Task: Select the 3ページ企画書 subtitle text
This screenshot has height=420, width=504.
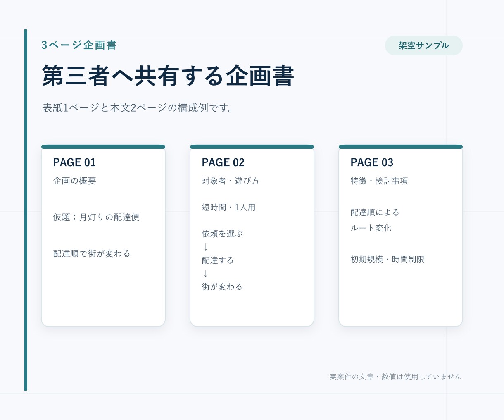Action: [x=79, y=45]
